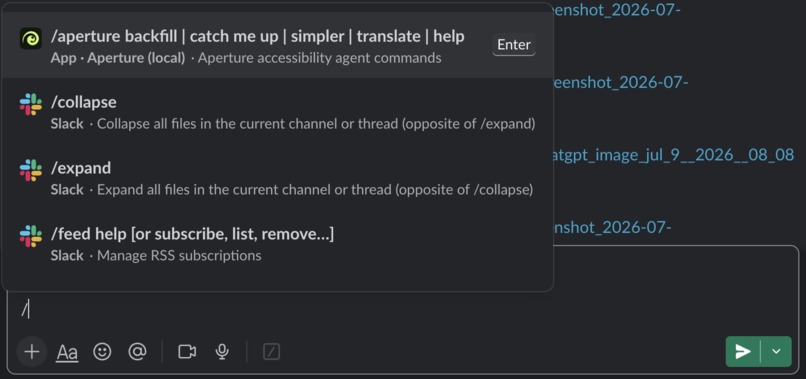Send the message with green arrow
Image resolution: width=806 pixels, height=379 pixels.
point(743,351)
